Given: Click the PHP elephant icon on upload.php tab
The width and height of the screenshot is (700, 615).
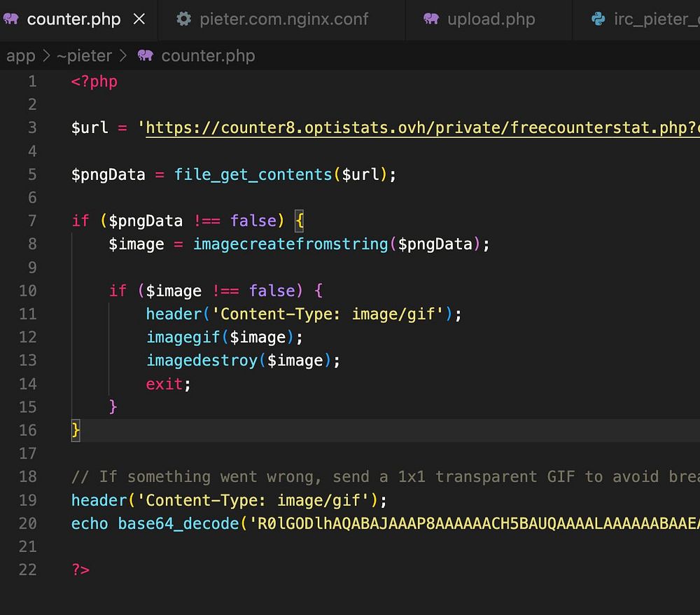Looking at the screenshot, I should click(430, 19).
